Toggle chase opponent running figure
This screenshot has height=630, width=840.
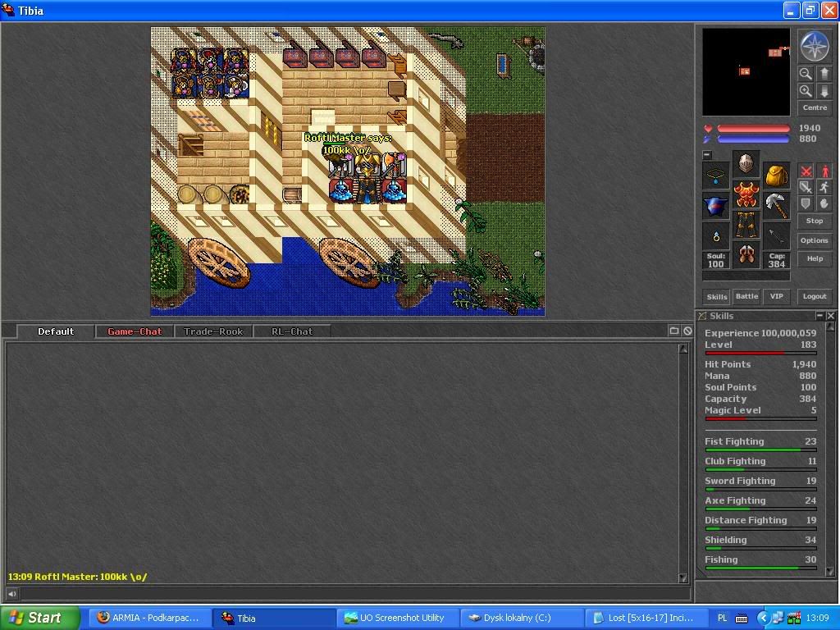[x=824, y=188]
